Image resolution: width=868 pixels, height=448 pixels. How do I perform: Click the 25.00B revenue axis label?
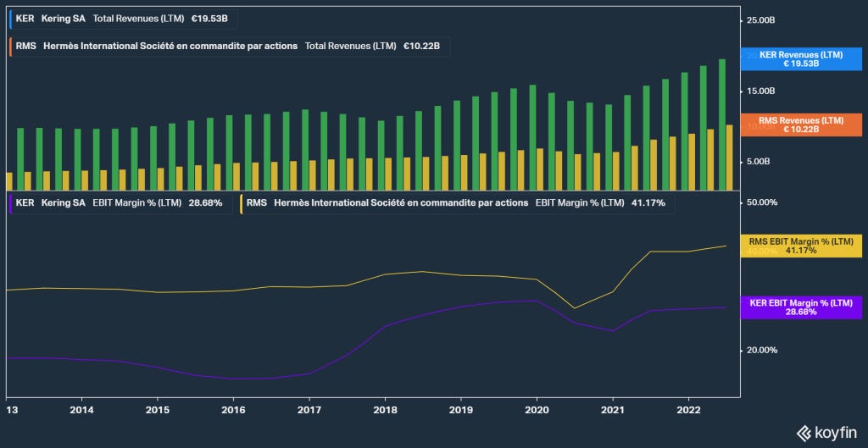pos(760,20)
